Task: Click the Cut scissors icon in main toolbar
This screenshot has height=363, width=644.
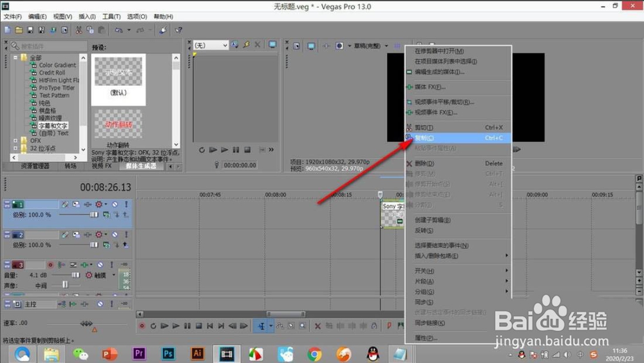Action: 79,30
